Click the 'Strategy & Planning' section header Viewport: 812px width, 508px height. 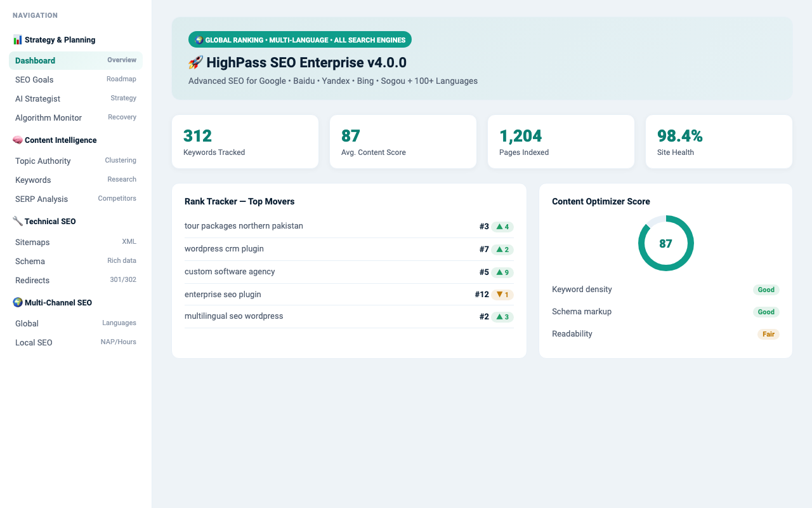(x=54, y=39)
